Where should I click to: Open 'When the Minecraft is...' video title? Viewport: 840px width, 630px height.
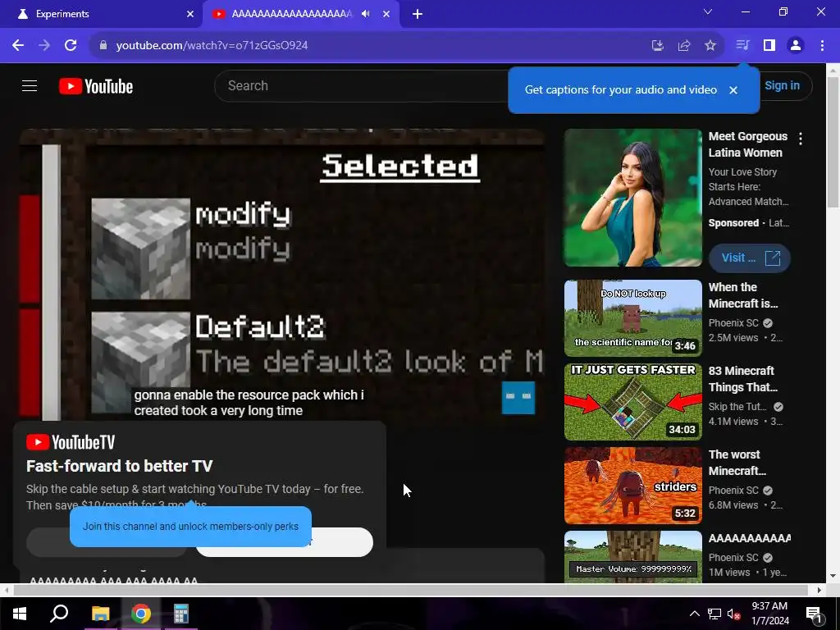coord(743,295)
